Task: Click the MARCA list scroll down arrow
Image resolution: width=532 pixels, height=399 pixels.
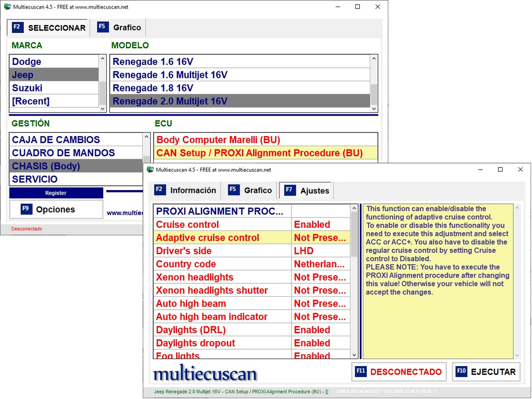Action: point(102,109)
